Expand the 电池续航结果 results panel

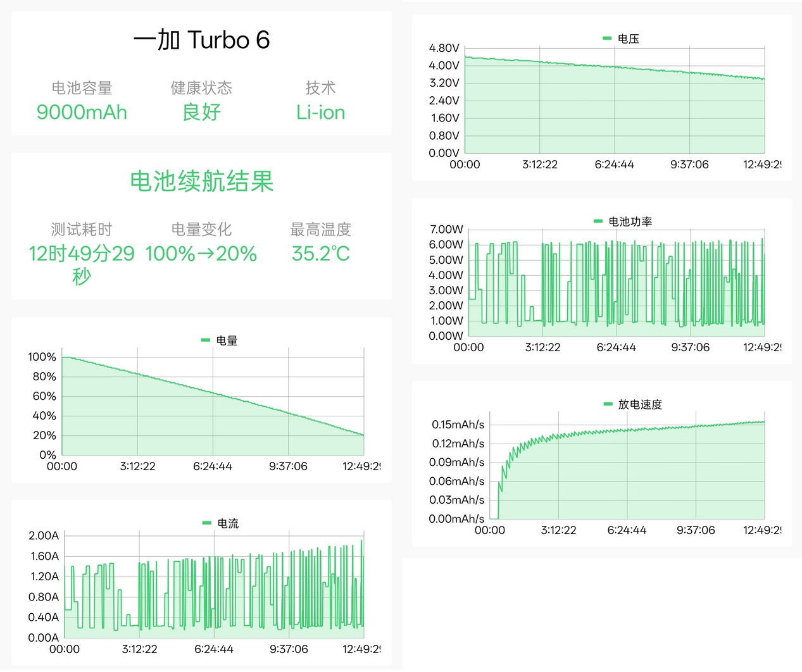point(201,182)
